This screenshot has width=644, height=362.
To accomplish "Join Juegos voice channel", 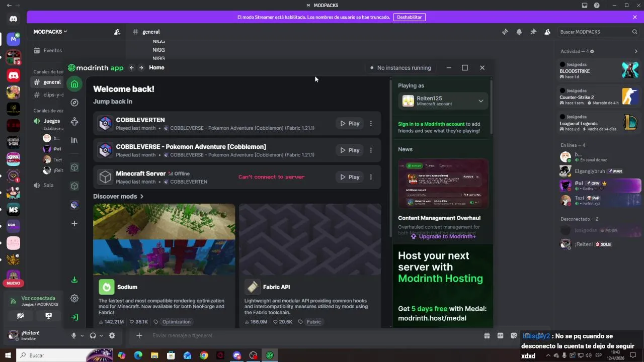I will [48, 121].
